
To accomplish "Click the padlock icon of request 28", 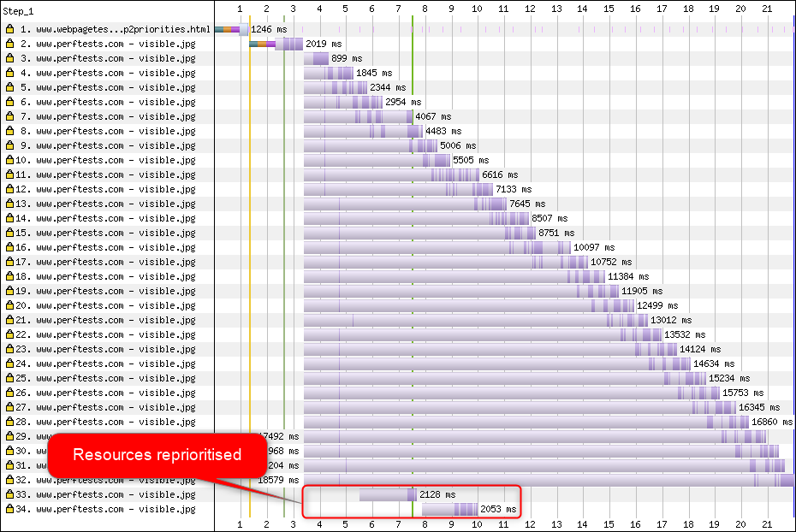I will click(9, 422).
